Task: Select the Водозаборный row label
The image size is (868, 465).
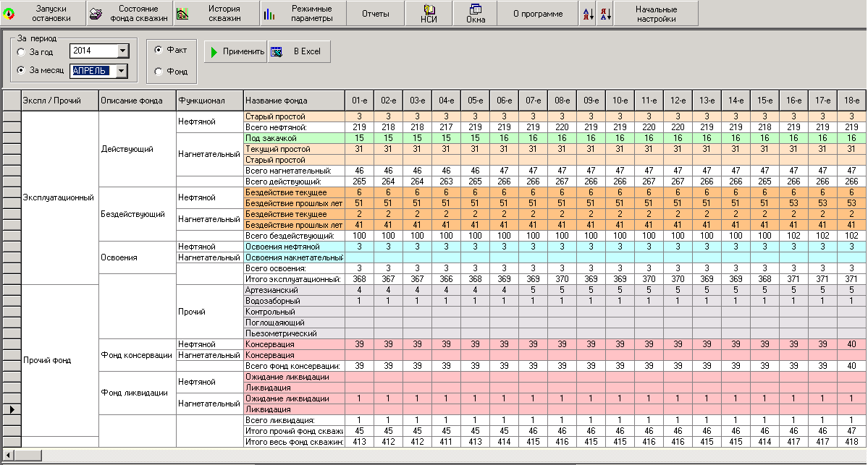Action: point(294,301)
